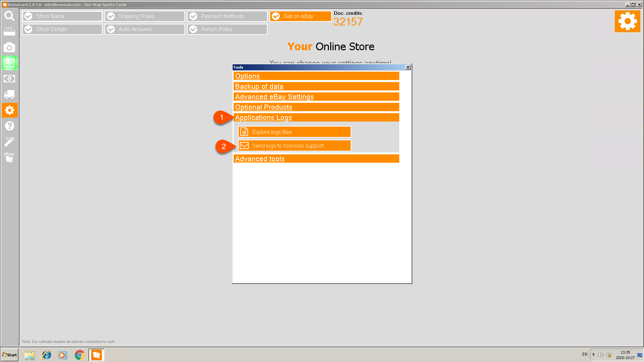Image resolution: width=644 pixels, height=362 pixels.
Task: Click the volume speaker tray icon
Action: 600,355
